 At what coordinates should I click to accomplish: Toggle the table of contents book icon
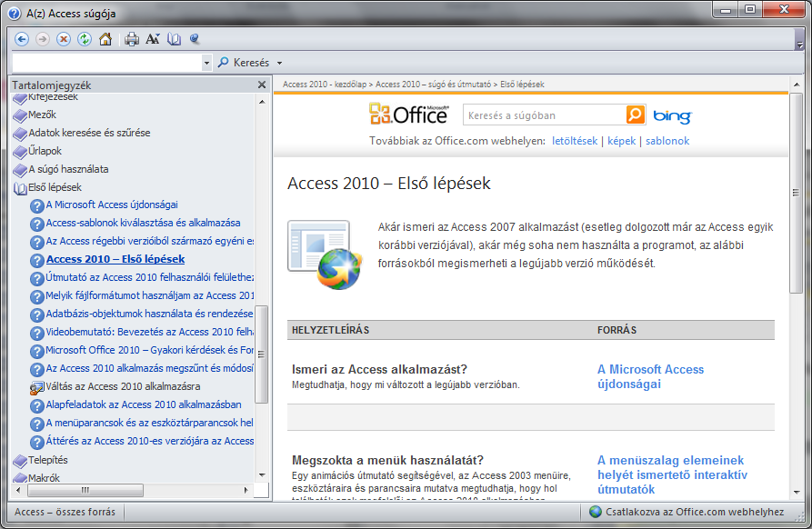click(174, 39)
